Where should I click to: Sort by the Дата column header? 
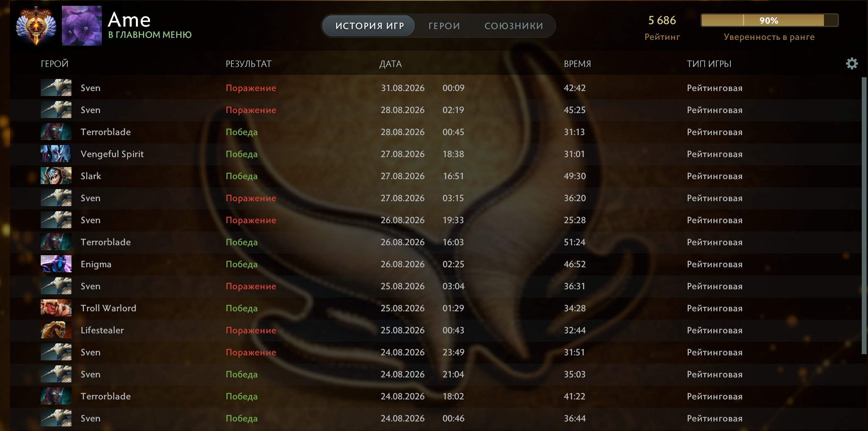391,64
